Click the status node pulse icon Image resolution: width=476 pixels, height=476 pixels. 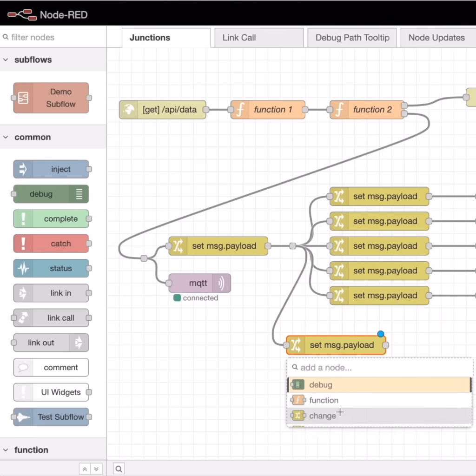[23, 269]
